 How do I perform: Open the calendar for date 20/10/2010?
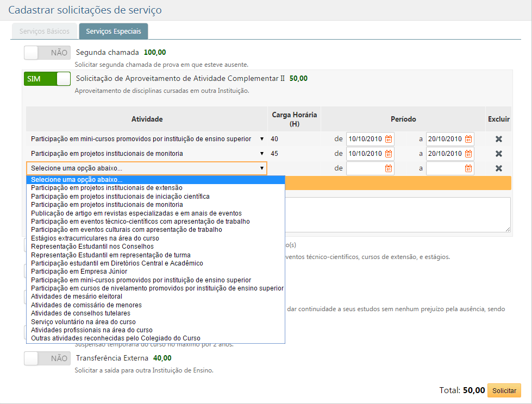[467, 138]
